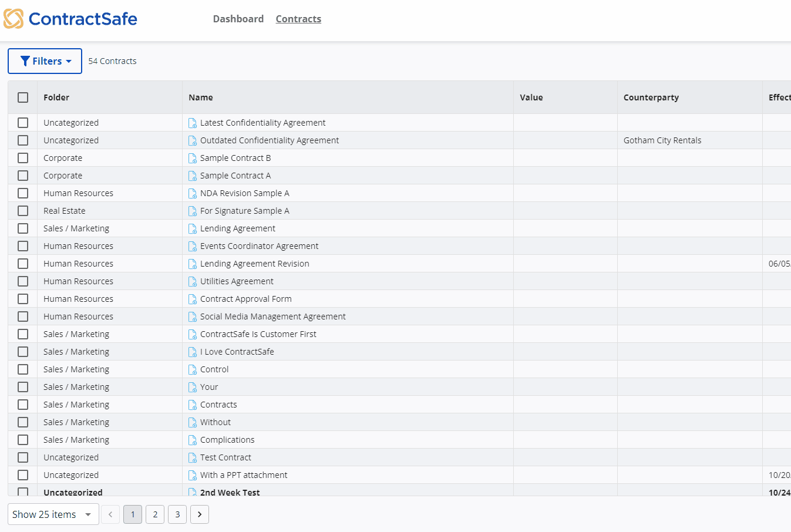Click file icon for NDA Revision Sample A
Image resolution: width=791 pixels, height=532 pixels.
pyautogui.click(x=193, y=194)
